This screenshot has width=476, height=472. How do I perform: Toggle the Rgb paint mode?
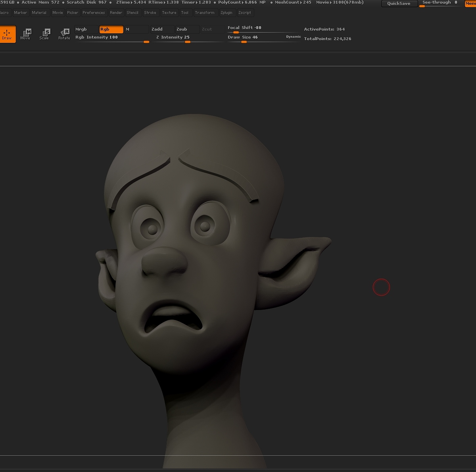[x=111, y=29]
